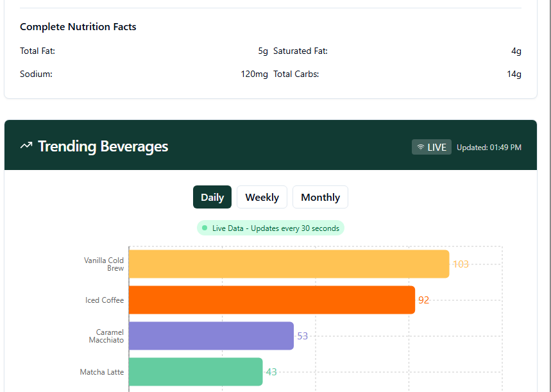Switch to the Monthly view tab
The image size is (551, 392).
(320, 197)
